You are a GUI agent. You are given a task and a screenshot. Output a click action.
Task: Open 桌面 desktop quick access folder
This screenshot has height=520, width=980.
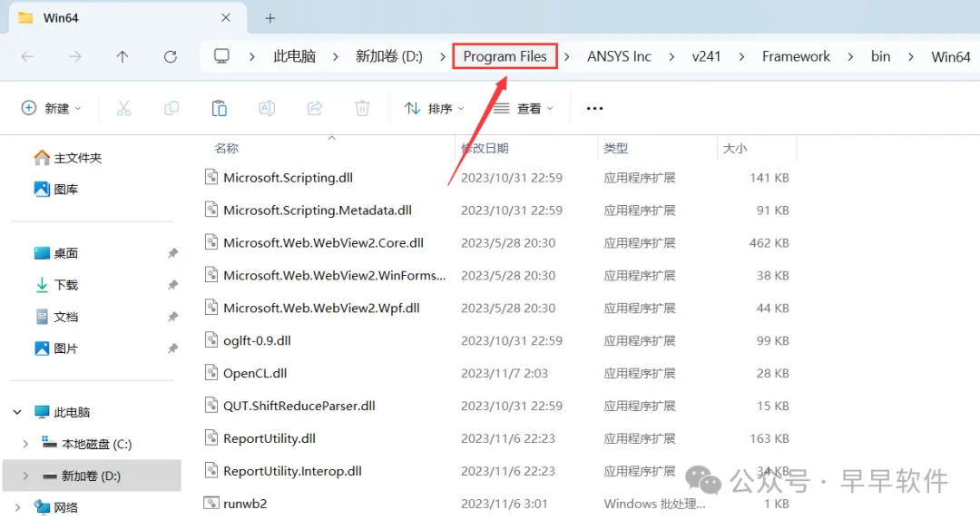(x=56, y=253)
